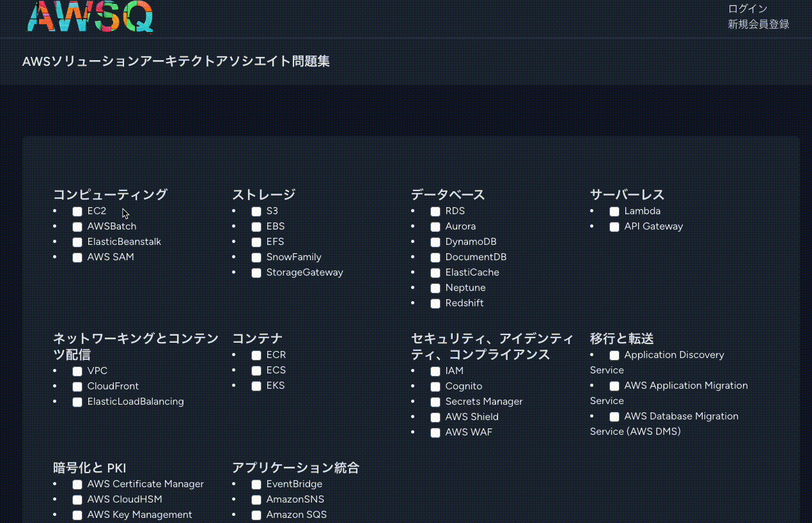This screenshot has height=523, width=812.
Task: Select the AmazonSNS checkbox
Action: coord(256,500)
